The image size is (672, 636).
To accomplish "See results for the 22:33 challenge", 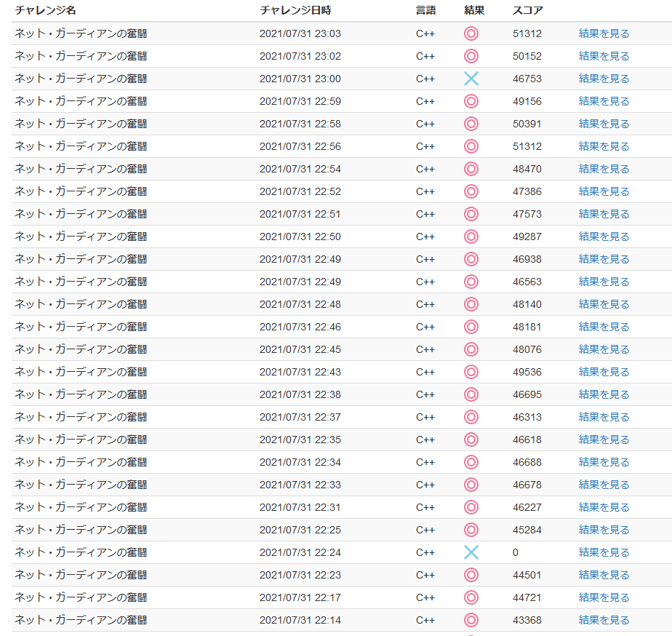I will pos(604,485).
